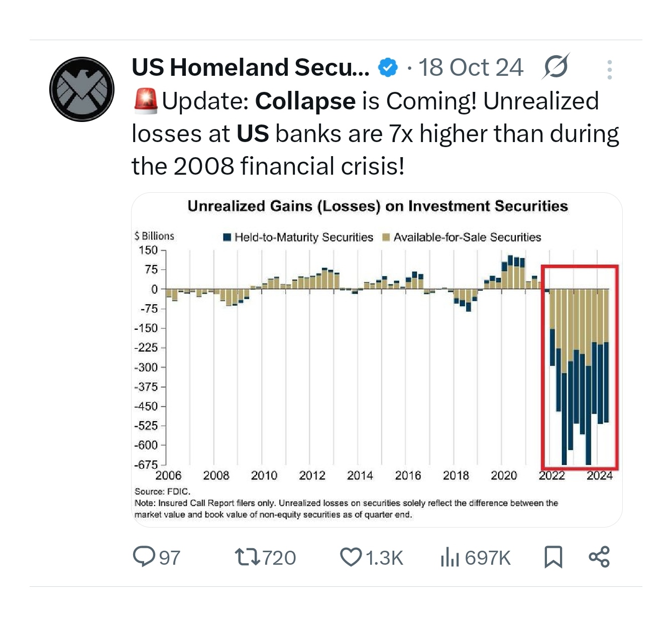Click the 720 reposts count
The width and height of the screenshot is (672, 628).
click(x=279, y=558)
